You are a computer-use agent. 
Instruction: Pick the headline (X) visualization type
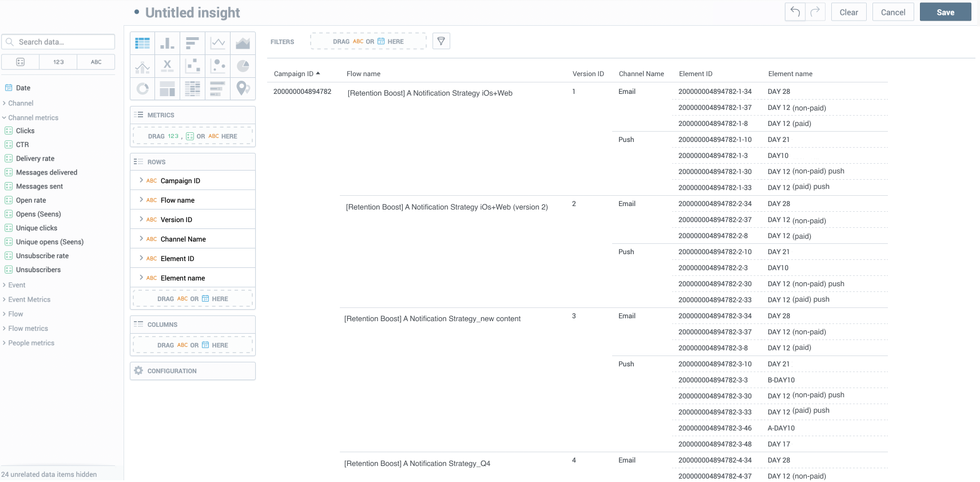coord(167,66)
